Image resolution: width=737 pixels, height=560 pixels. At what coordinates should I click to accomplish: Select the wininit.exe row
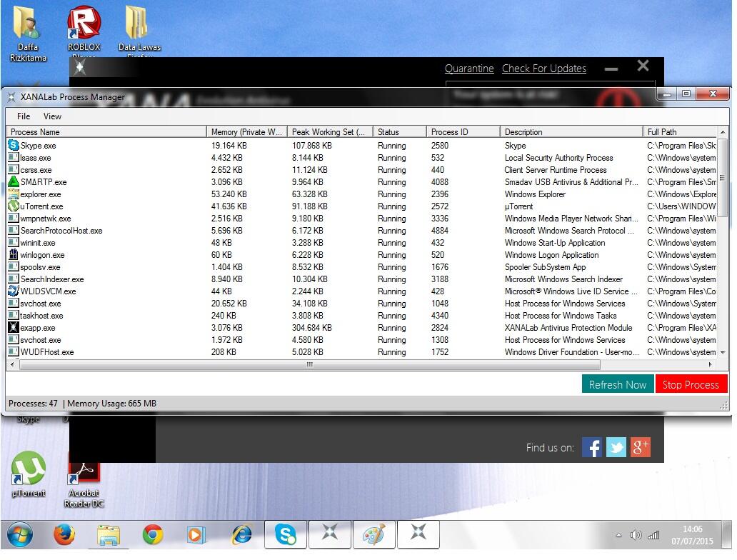[x=362, y=243]
